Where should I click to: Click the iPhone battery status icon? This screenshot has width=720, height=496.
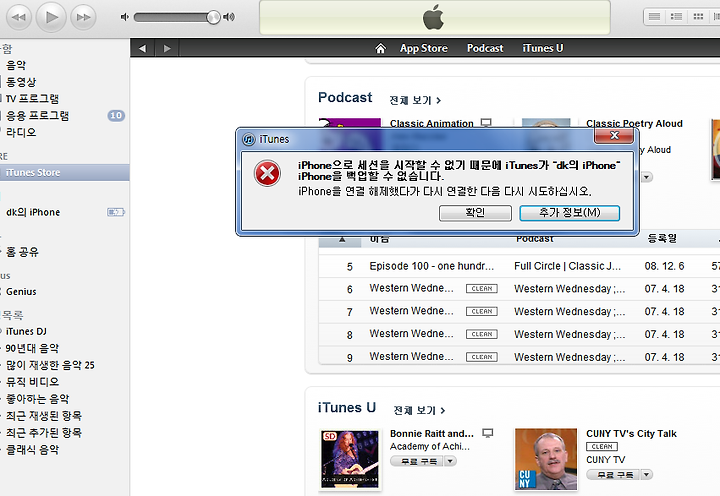tap(116, 212)
